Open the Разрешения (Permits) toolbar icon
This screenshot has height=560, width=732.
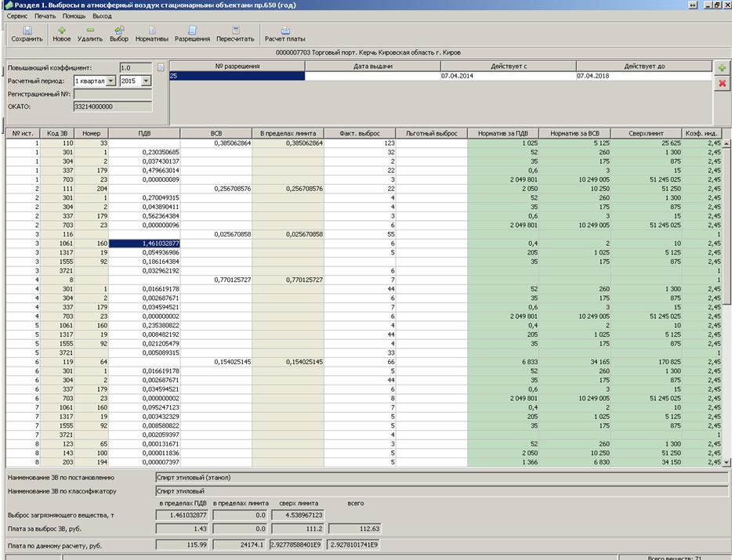tap(192, 33)
